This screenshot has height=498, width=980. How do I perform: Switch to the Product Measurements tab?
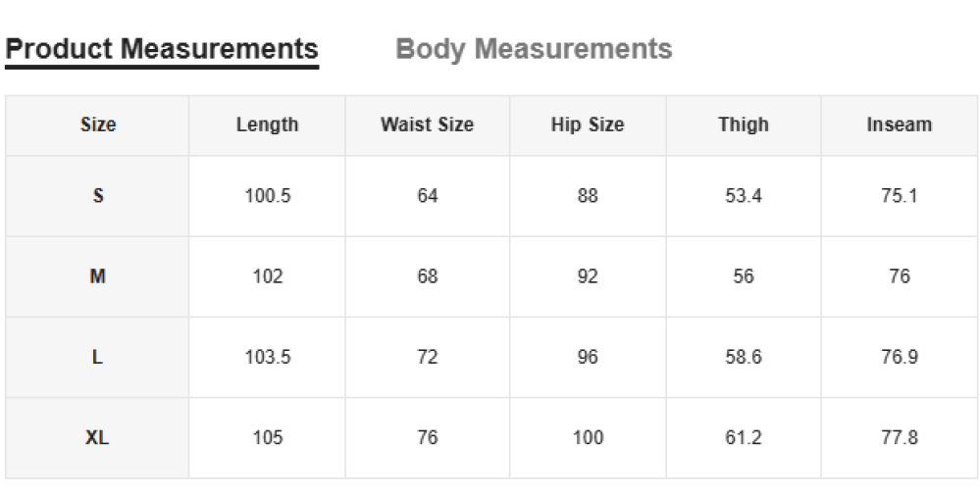tap(162, 49)
